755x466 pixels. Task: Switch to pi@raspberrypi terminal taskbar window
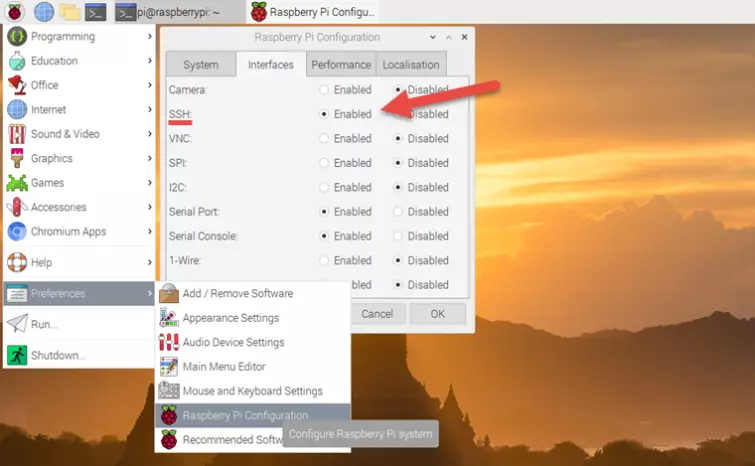tap(180, 12)
